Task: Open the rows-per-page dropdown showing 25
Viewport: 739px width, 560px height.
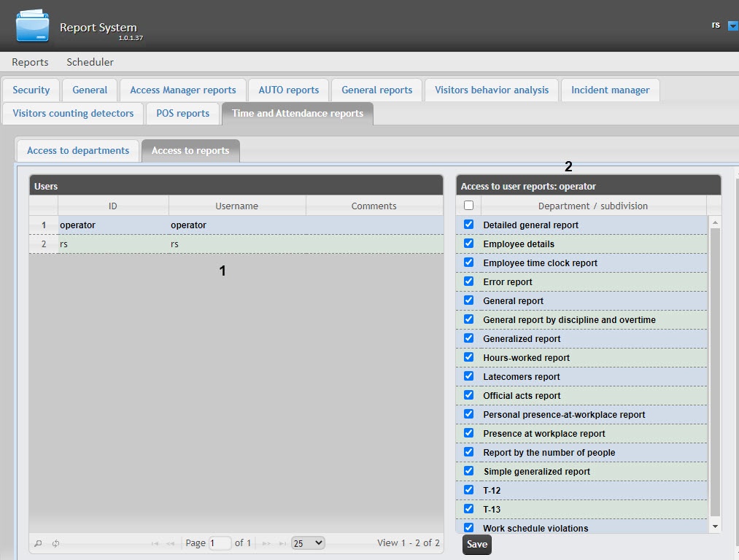Action: click(307, 542)
